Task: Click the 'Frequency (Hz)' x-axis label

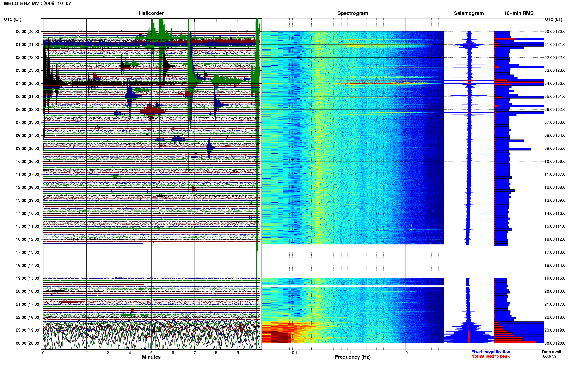Action: point(353,357)
